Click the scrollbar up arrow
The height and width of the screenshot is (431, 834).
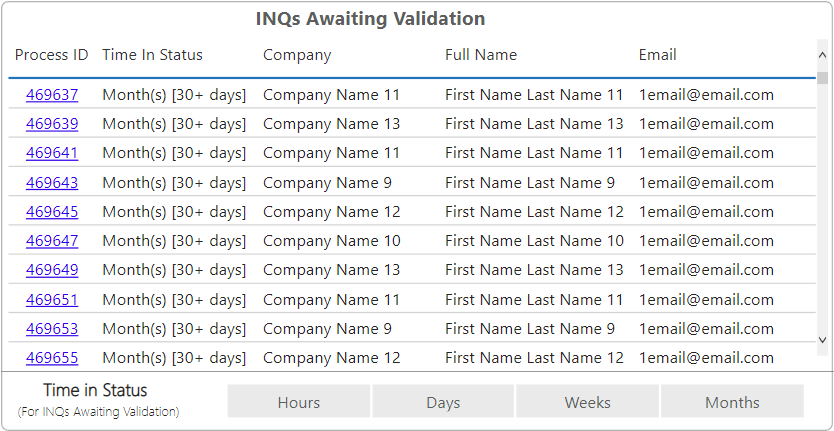pos(822,55)
